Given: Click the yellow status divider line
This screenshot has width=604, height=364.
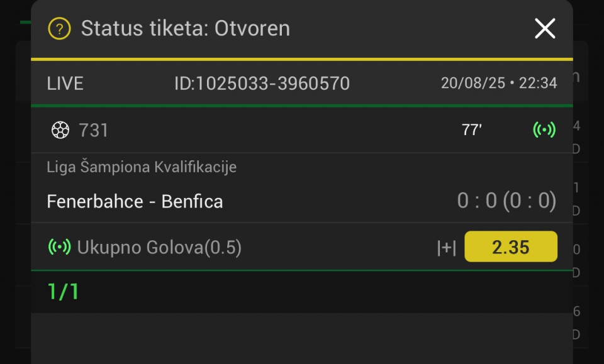Looking at the screenshot, I should pos(302,59).
